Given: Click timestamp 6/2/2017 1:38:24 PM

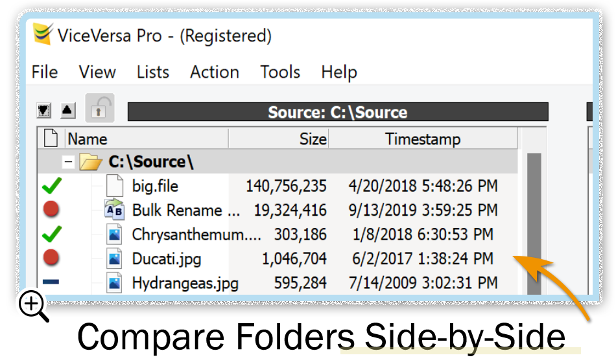Looking at the screenshot, I should pos(423,259).
